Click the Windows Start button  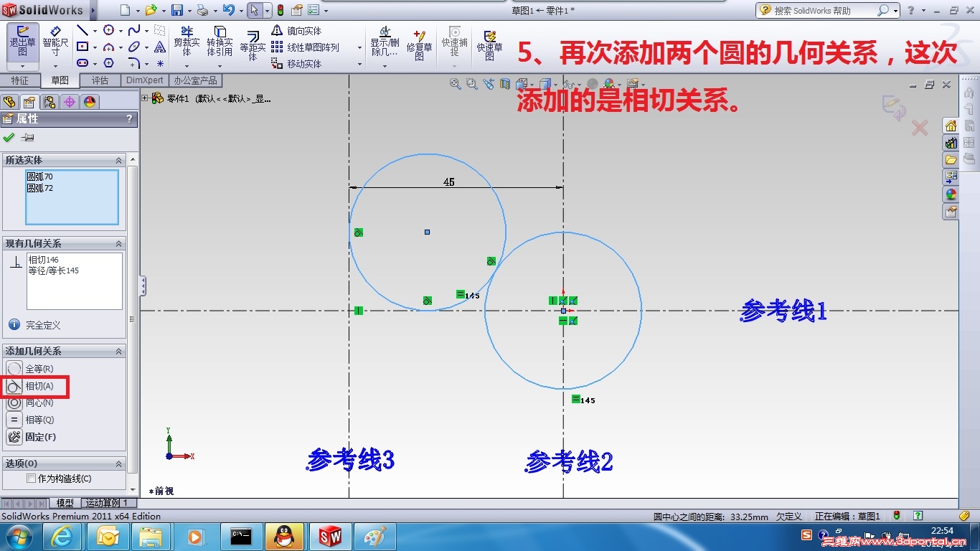(19, 536)
